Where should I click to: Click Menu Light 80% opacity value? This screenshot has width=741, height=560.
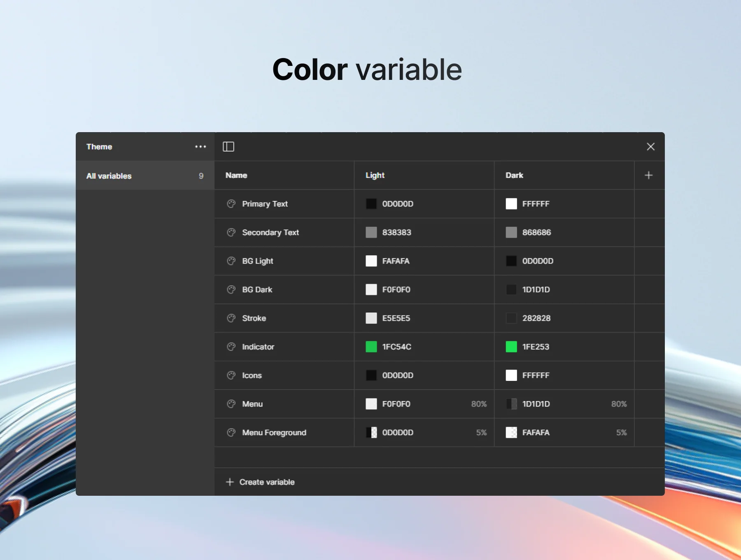tap(479, 404)
